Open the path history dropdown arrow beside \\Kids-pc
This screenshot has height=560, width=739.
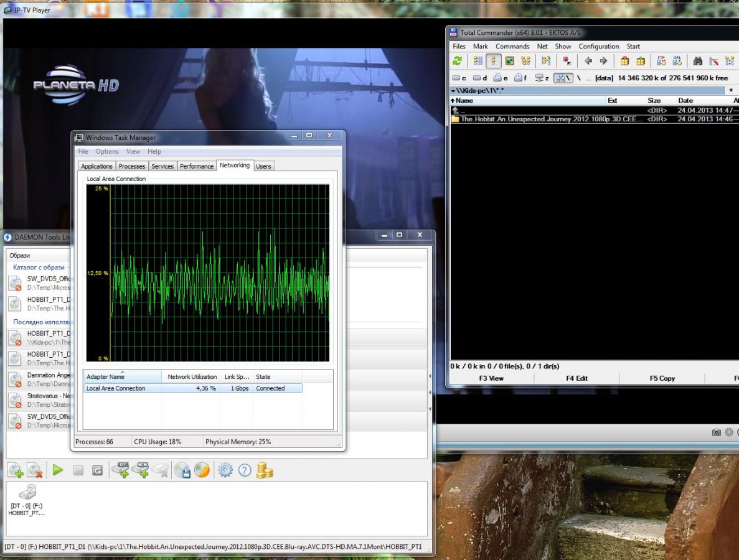pyautogui.click(x=453, y=90)
